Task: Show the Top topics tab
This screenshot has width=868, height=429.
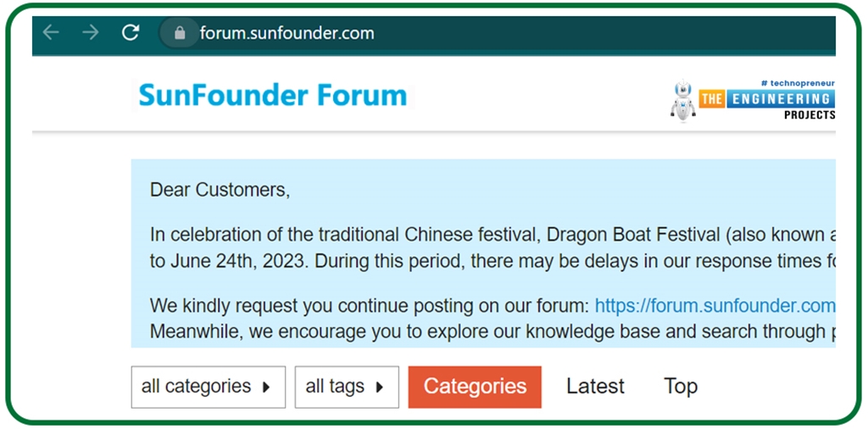Action: pyautogui.click(x=681, y=387)
